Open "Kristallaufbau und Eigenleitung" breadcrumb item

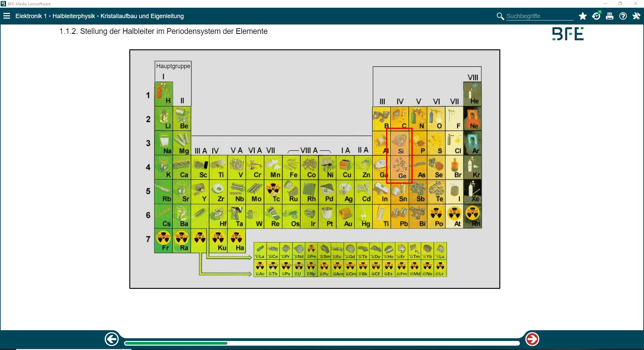(x=142, y=16)
